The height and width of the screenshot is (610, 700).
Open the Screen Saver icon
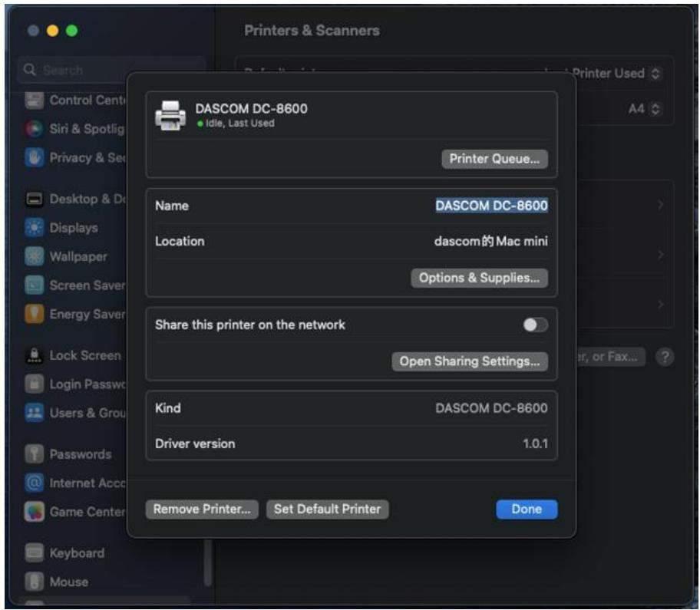pyautogui.click(x=35, y=285)
